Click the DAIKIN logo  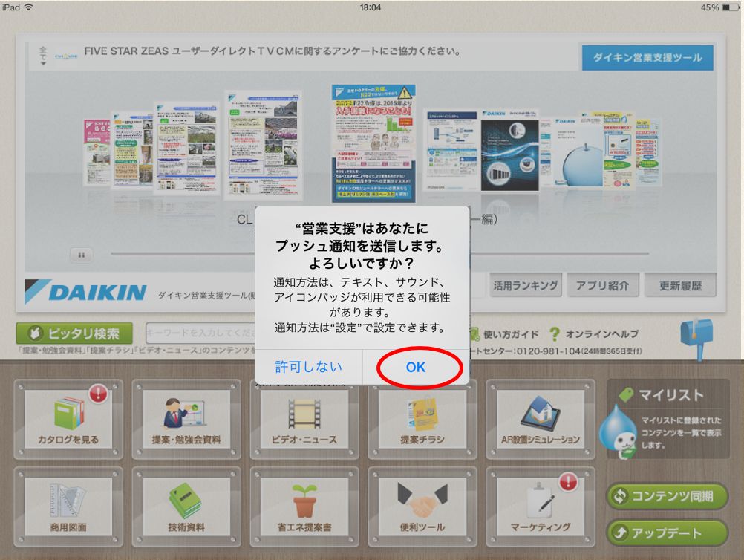click(x=86, y=292)
